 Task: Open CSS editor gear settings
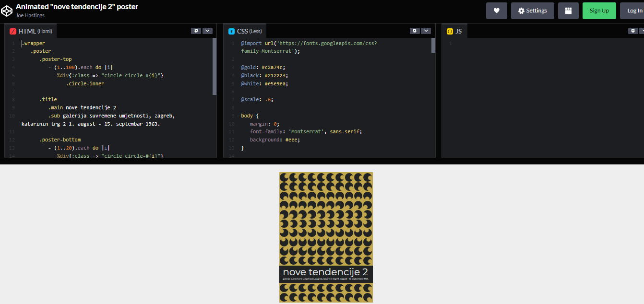[415, 31]
